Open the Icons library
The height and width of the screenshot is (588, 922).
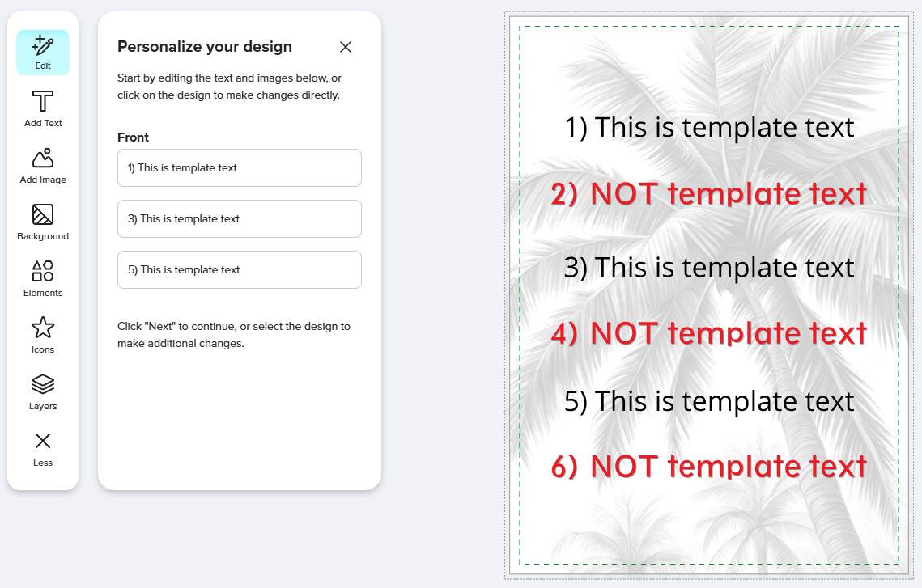point(43,336)
